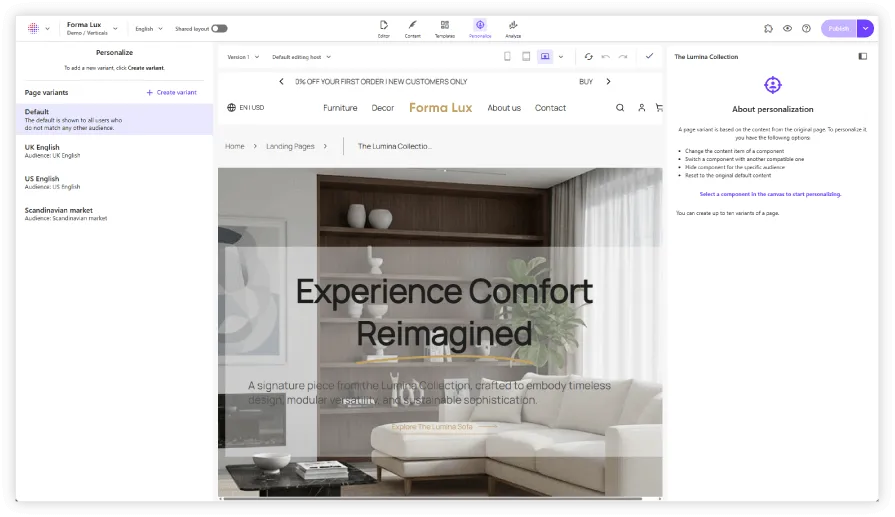
Task: Open the Furniture menu item
Action: coord(340,108)
